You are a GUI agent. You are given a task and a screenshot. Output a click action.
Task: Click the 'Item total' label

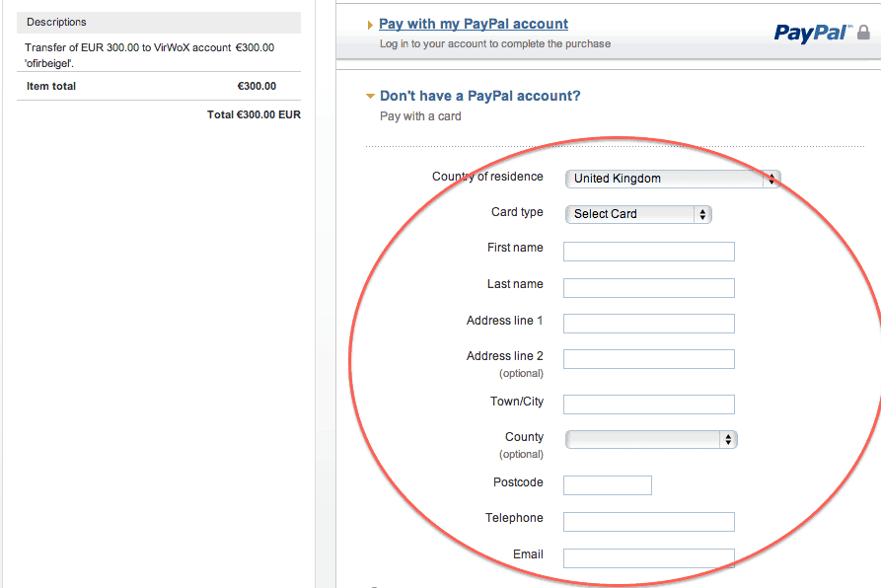coord(51,86)
